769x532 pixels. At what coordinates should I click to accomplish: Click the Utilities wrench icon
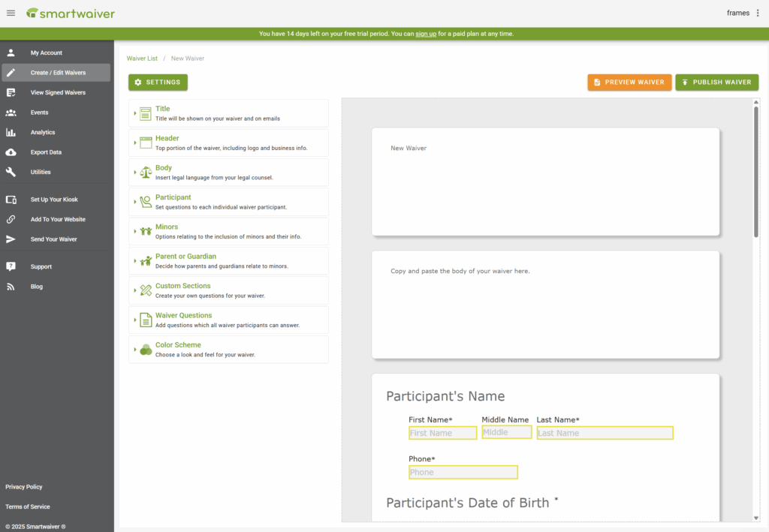[11, 172]
